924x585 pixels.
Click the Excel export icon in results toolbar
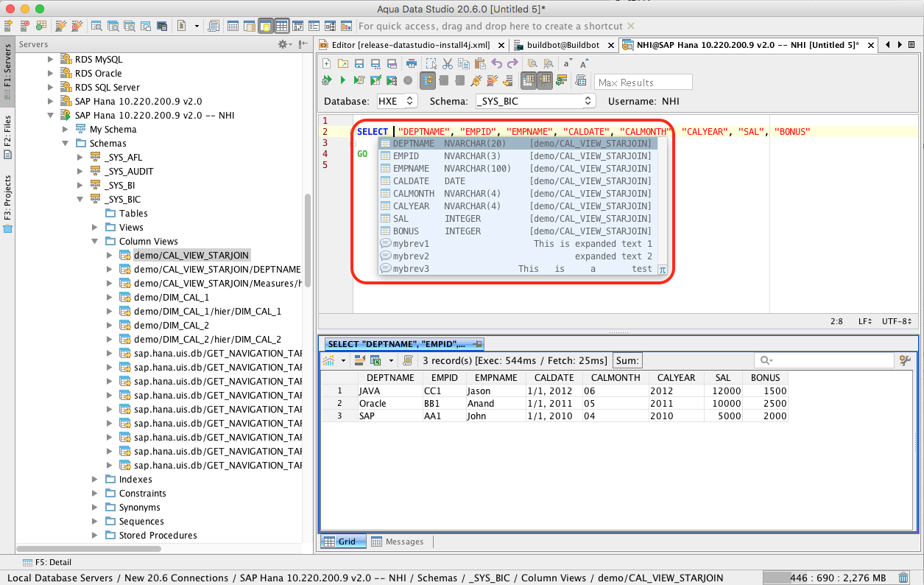375,360
